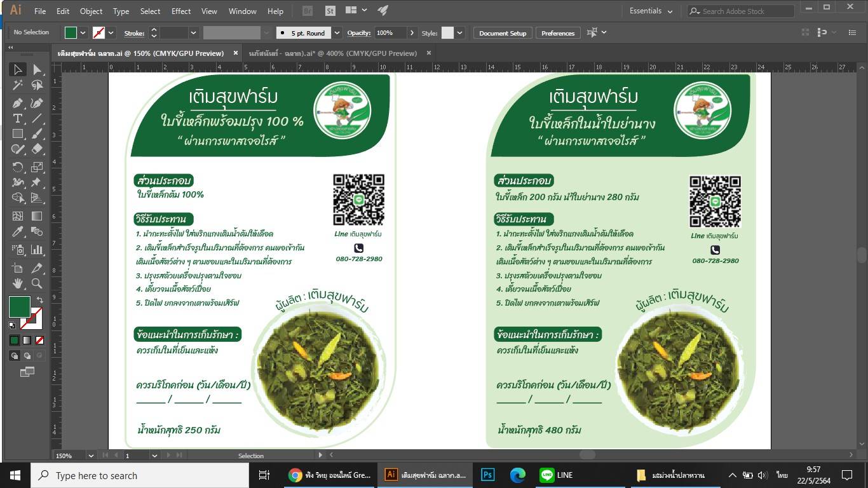Select the Pen tool
868x488 pixels.
tap(18, 103)
